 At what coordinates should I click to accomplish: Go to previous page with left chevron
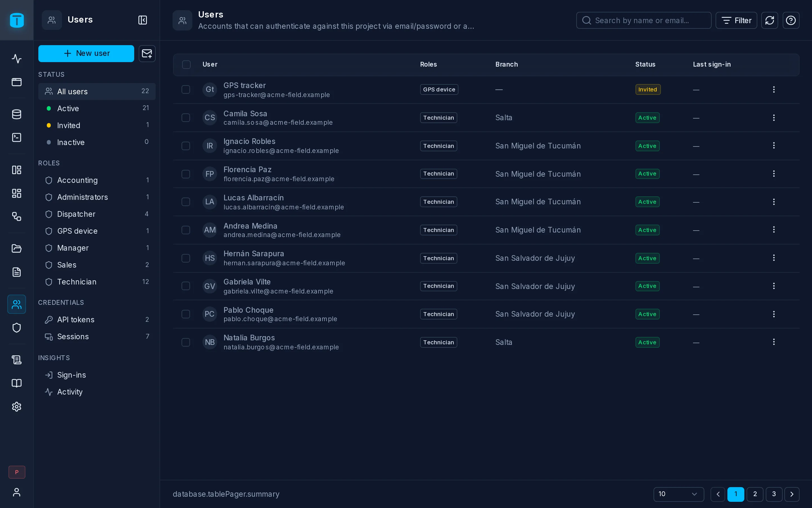click(x=718, y=494)
